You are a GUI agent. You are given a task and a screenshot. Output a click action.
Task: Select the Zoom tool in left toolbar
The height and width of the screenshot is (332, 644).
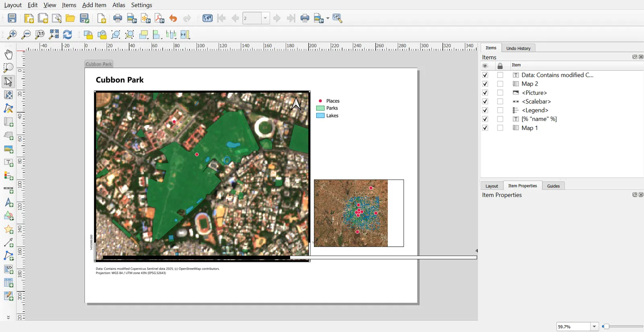click(x=8, y=68)
